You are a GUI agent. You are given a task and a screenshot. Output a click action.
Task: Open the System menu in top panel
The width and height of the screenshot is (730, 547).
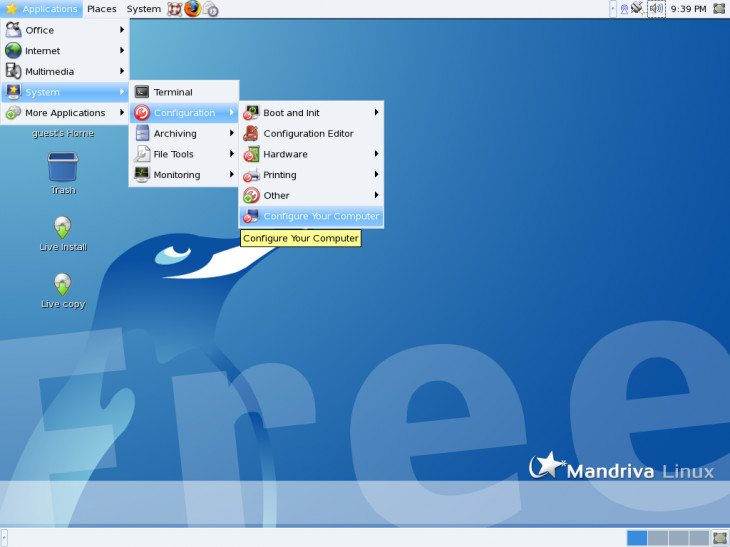point(143,9)
